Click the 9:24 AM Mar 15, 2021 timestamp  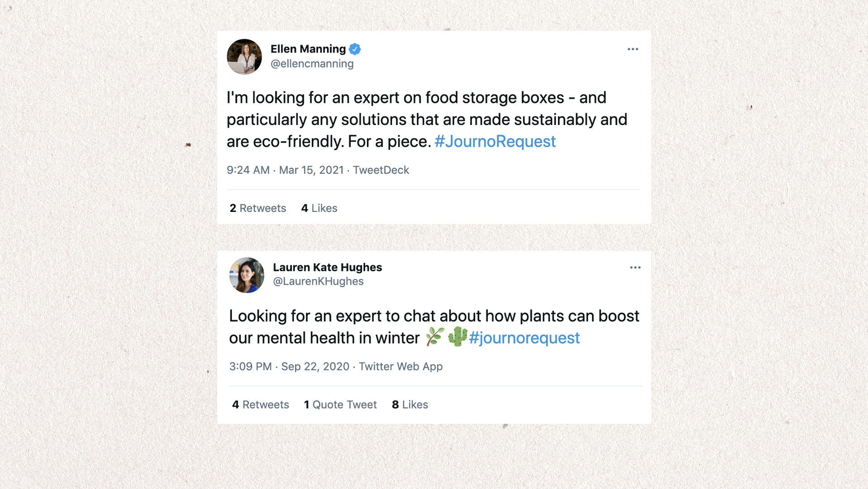tap(285, 170)
